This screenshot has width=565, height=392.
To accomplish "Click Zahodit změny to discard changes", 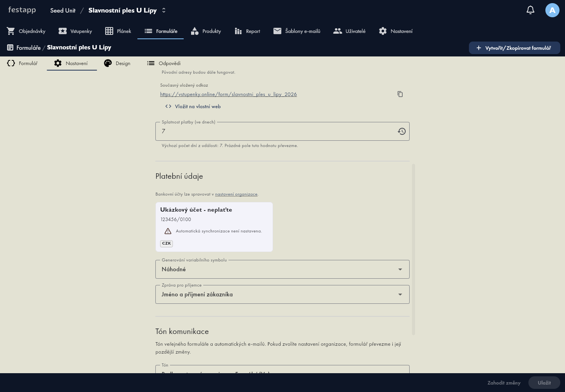I will coord(504,383).
